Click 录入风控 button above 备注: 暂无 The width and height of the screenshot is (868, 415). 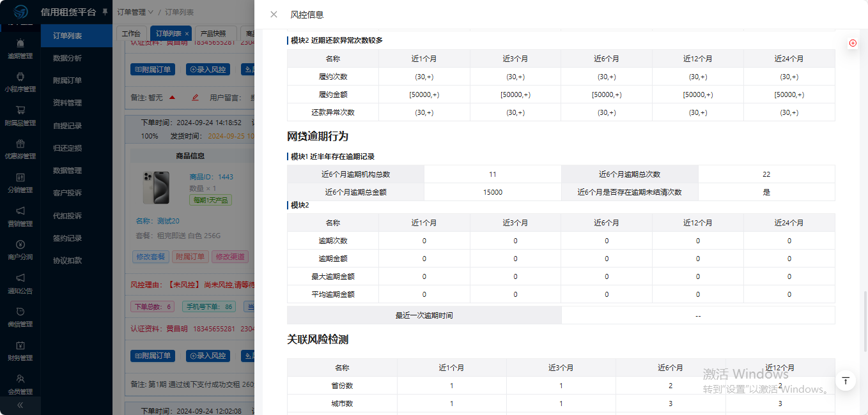[208, 70]
